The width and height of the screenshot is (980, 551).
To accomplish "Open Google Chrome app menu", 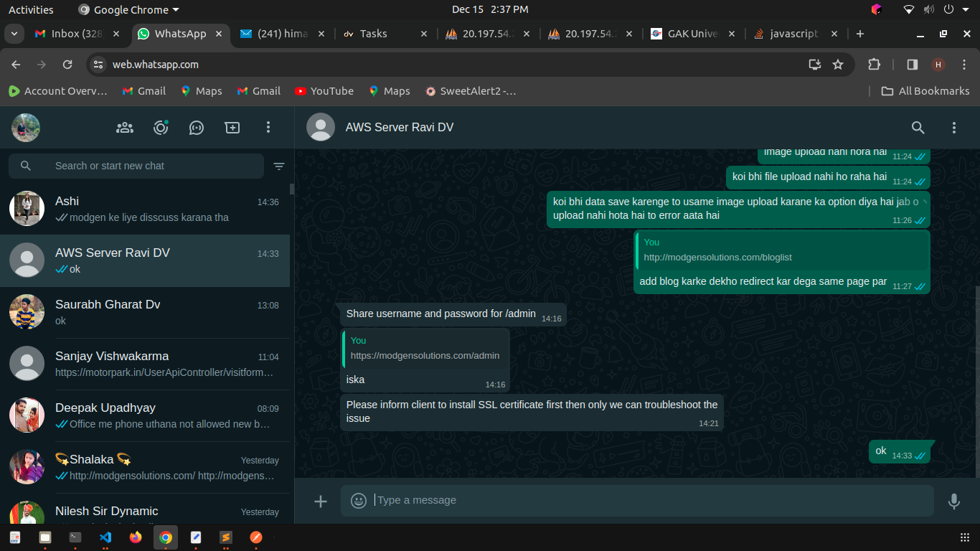I will pos(128,9).
